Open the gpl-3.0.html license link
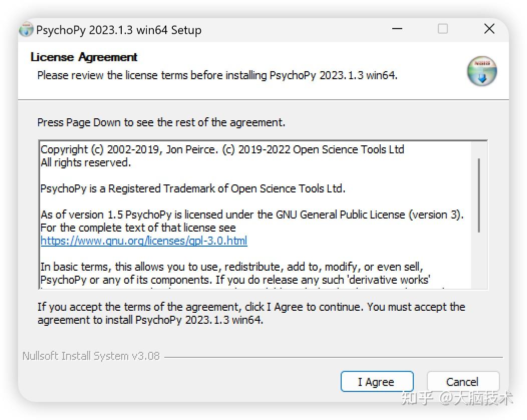The width and height of the screenshot is (527, 420). pyautogui.click(x=144, y=241)
